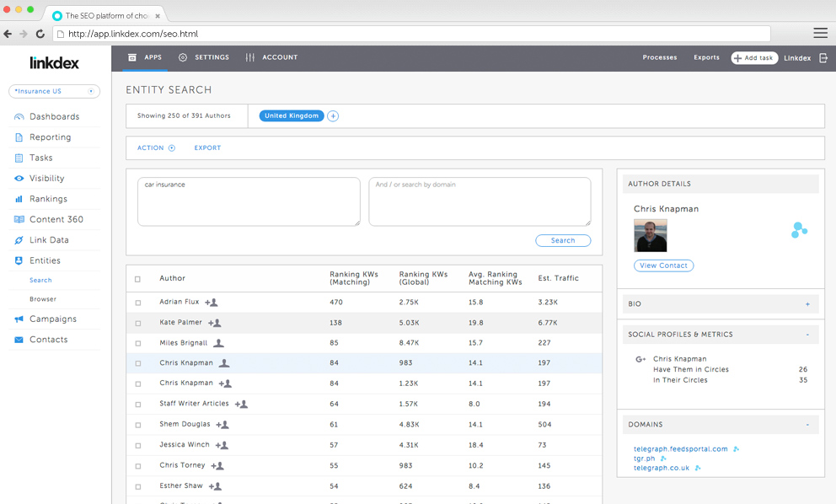The image size is (836, 504).
Task: Add contact icon next to Chris Torney
Action: click(217, 466)
